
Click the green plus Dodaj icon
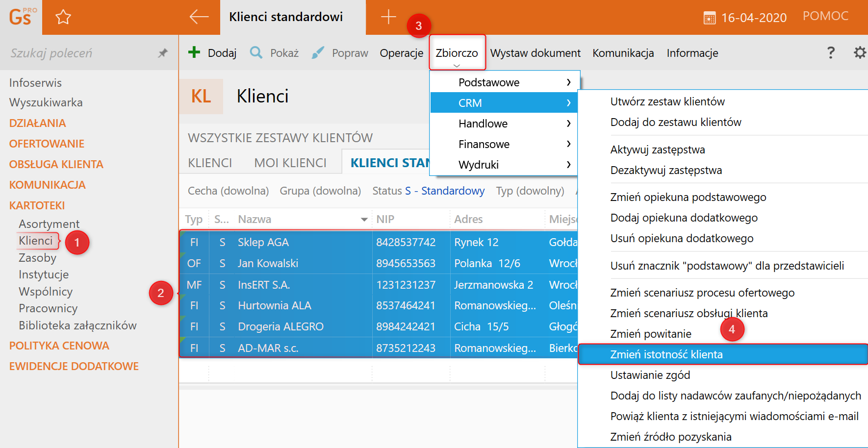[x=194, y=52]
